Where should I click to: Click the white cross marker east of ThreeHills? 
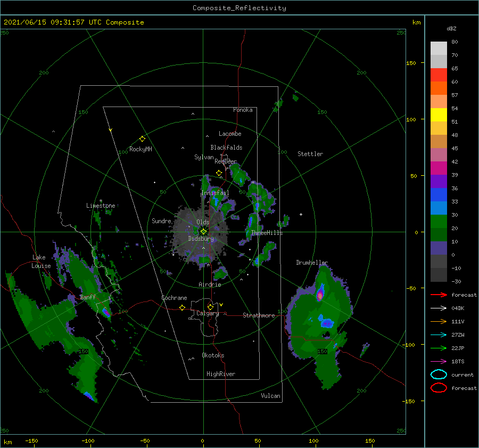[301, 214]
